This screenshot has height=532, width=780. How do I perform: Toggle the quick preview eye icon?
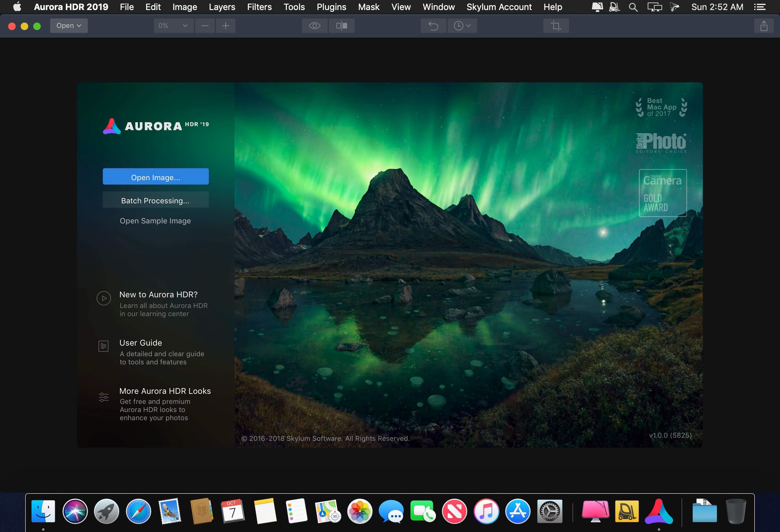coord(314,26)
